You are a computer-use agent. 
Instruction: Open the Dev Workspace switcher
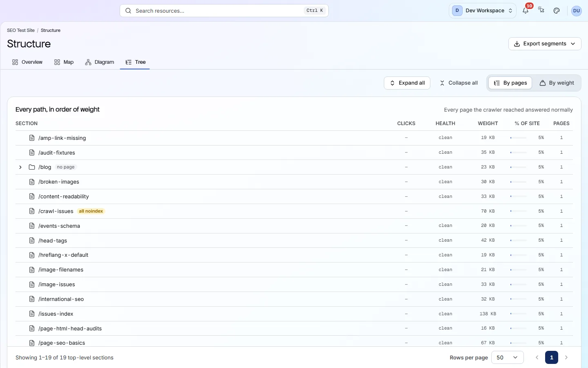483,11
